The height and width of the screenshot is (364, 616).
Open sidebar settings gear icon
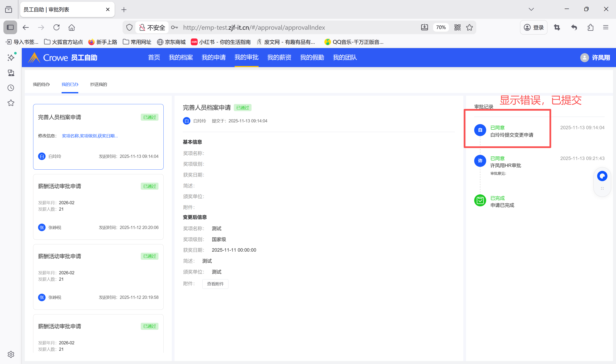(x=11, y=354)
